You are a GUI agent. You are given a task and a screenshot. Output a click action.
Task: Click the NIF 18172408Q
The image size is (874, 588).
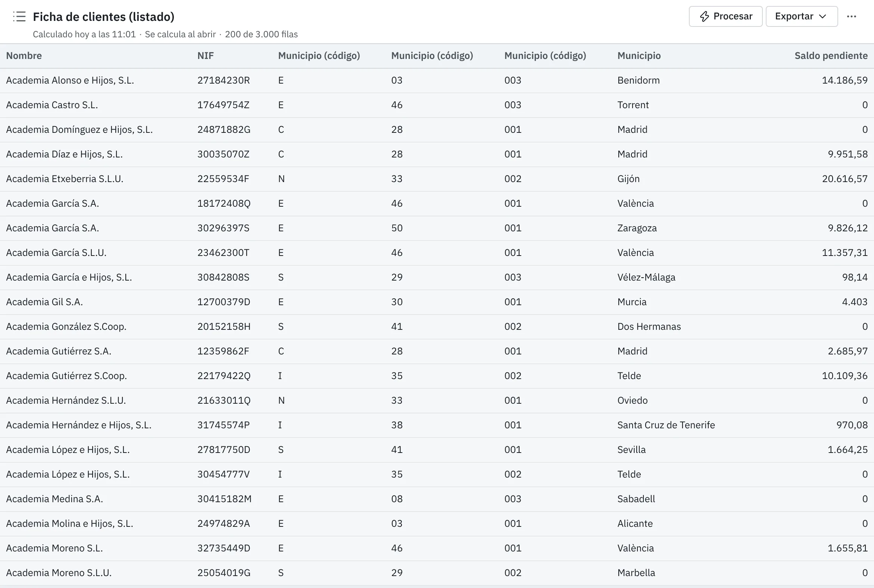224,203
